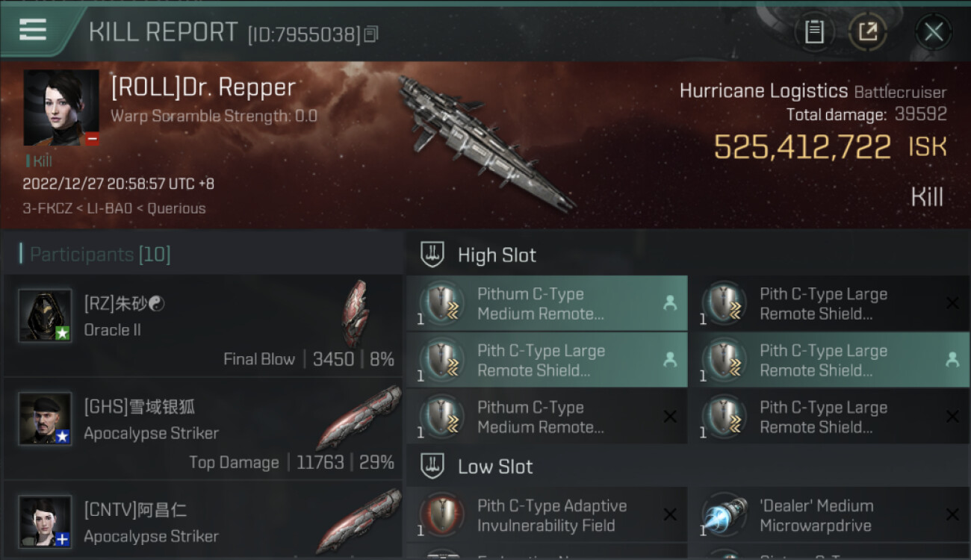This screenshot has height=560, width=971.
Task: Click the 'Dealer' Medium Microwarpdrive icon
Action: (724, 515)
